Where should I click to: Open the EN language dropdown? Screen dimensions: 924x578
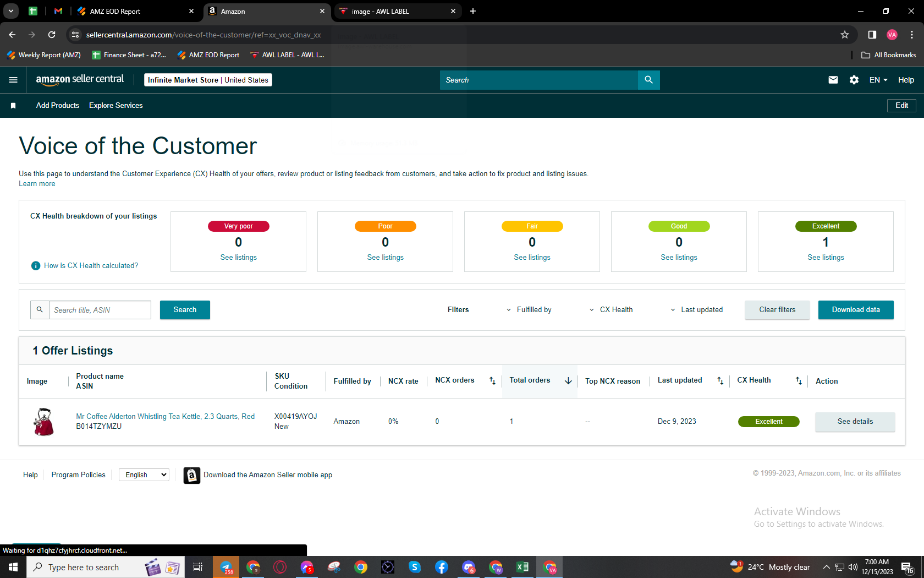click(878, 80)
